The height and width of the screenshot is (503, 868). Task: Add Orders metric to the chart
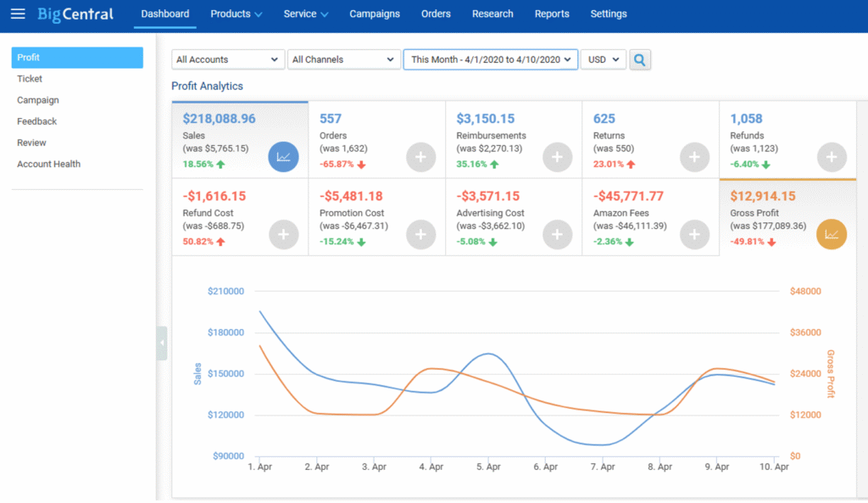coord(420,157)
